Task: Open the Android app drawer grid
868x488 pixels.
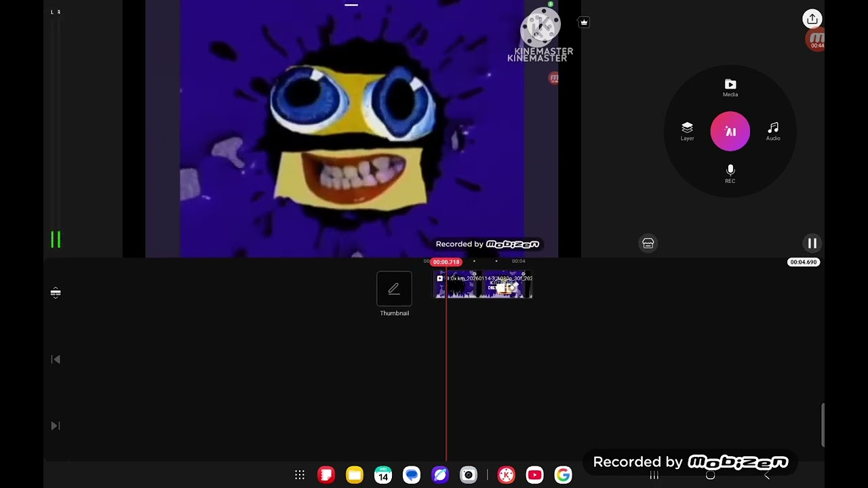Action: [x=300, y=475]
